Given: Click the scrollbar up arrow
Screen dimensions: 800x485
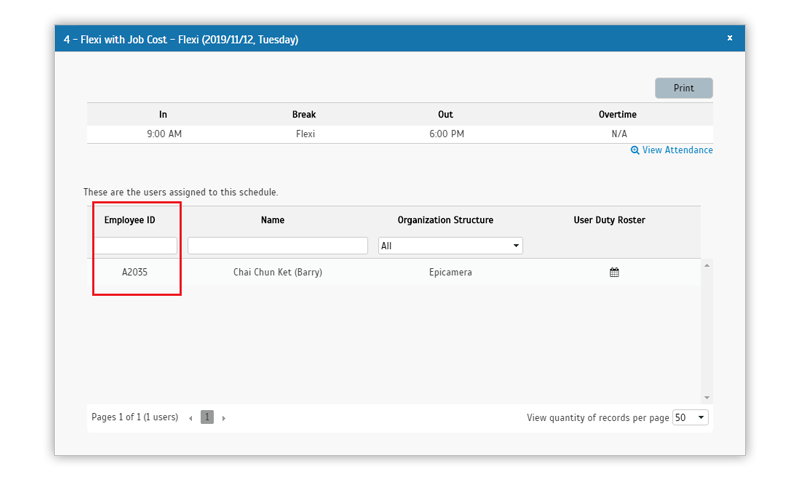Looking at the screenshot, I should coord(707,266).
